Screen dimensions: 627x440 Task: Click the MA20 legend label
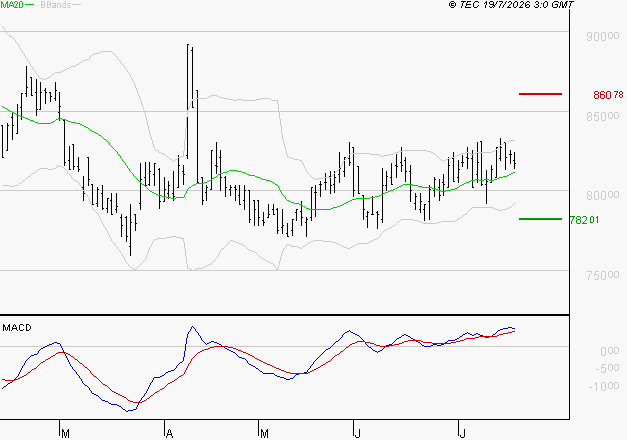pos(11,5)
